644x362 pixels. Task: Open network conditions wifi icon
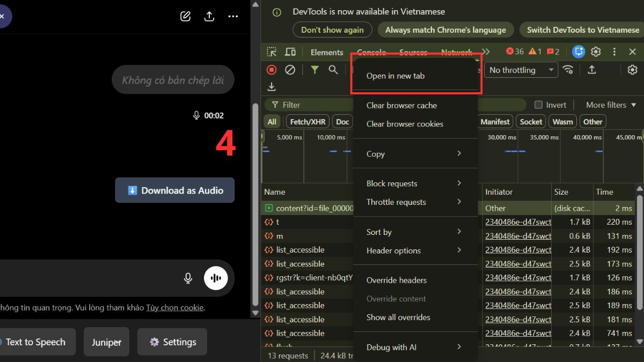click(x=568, y=70)
